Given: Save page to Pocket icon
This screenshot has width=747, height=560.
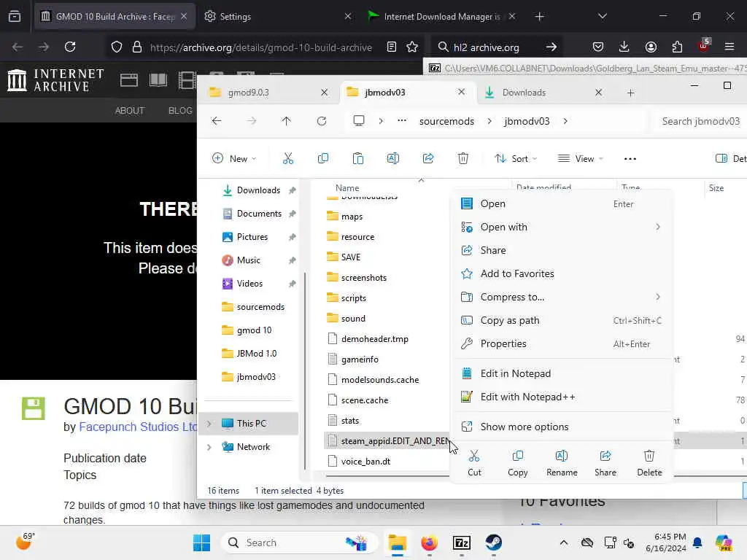Looking at the screenshot, I should pos(598,47).
